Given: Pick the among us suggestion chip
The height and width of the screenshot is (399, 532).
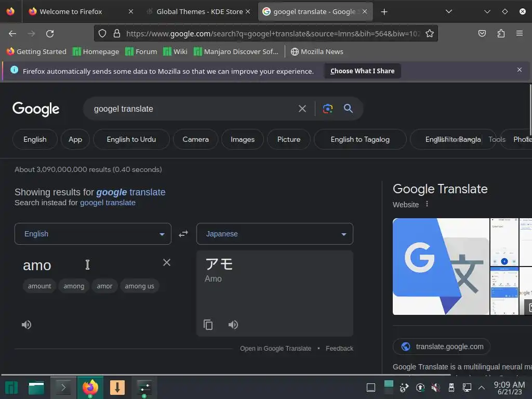Looking at the screenshot, I should (139, 286).
